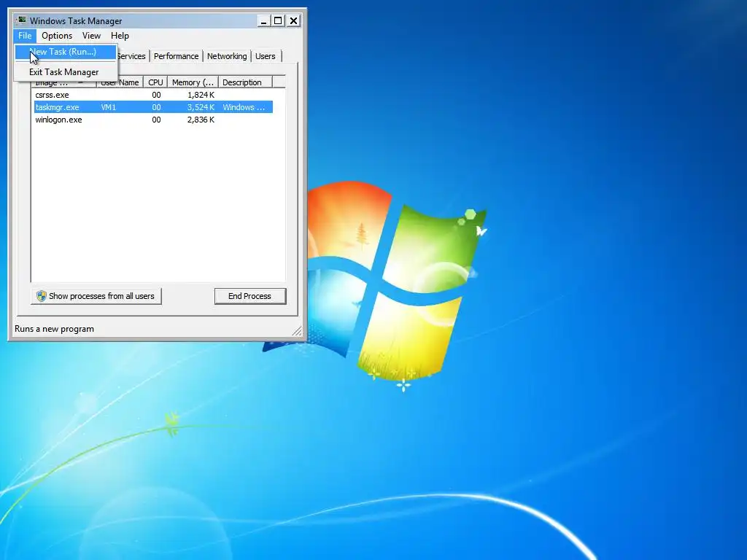747x560 pixels.
Task: Click the VM1 user name cell
Action: (109, 107)
